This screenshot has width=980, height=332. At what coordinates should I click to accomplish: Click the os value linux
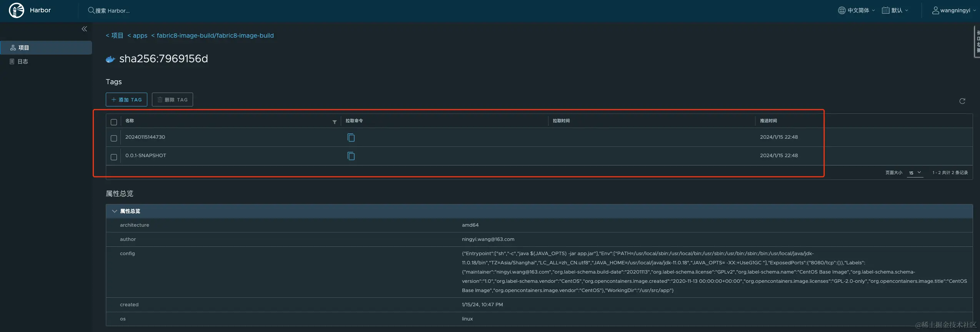[467, 319]
